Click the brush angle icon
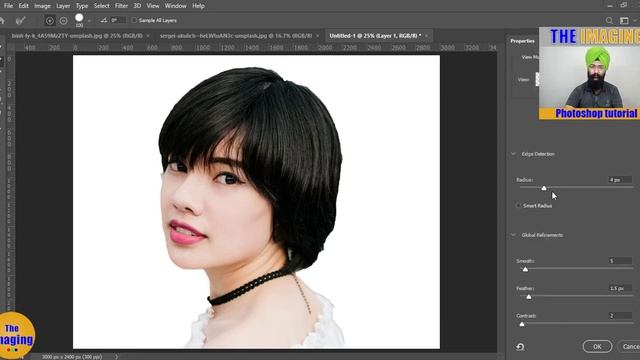This screenshot has height=360, width=640. [x=104, y=20]
